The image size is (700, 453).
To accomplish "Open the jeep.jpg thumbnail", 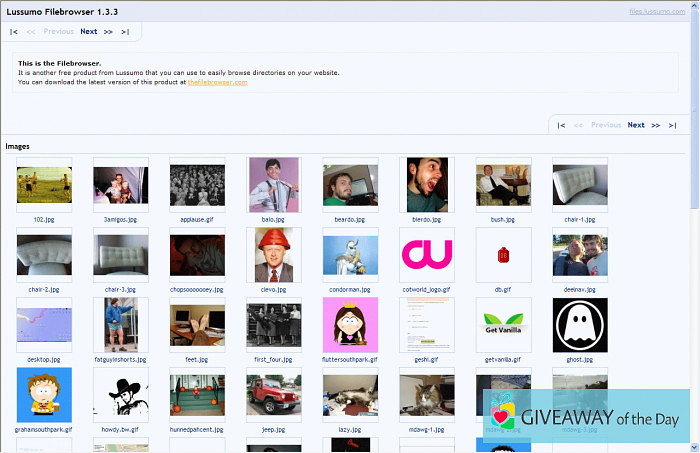I will 274,395.
